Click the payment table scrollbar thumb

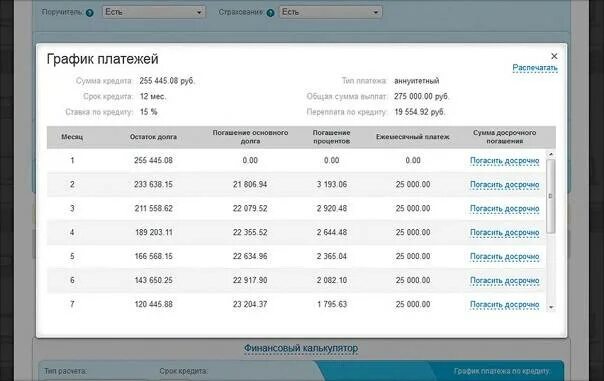[551, 196]
